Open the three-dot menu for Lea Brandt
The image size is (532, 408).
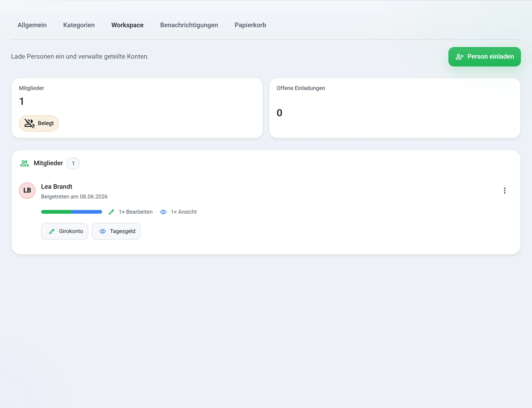tap(505, 191)
